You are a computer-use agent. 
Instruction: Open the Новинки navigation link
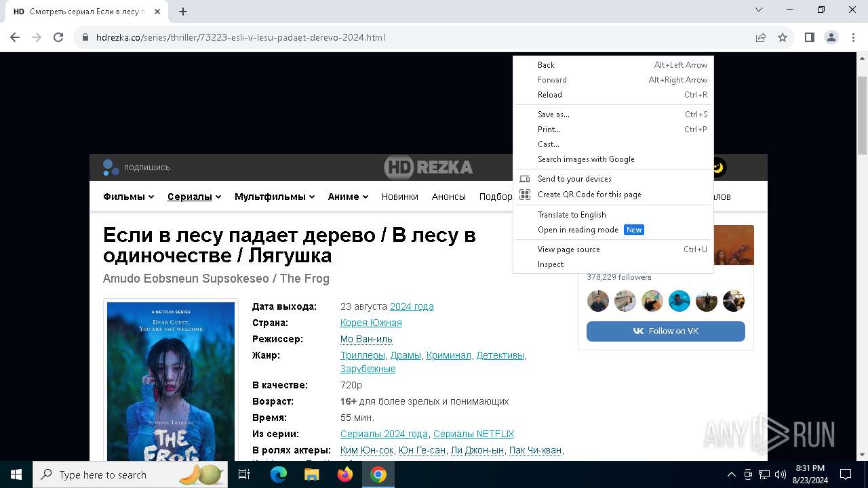click(400, 197)
